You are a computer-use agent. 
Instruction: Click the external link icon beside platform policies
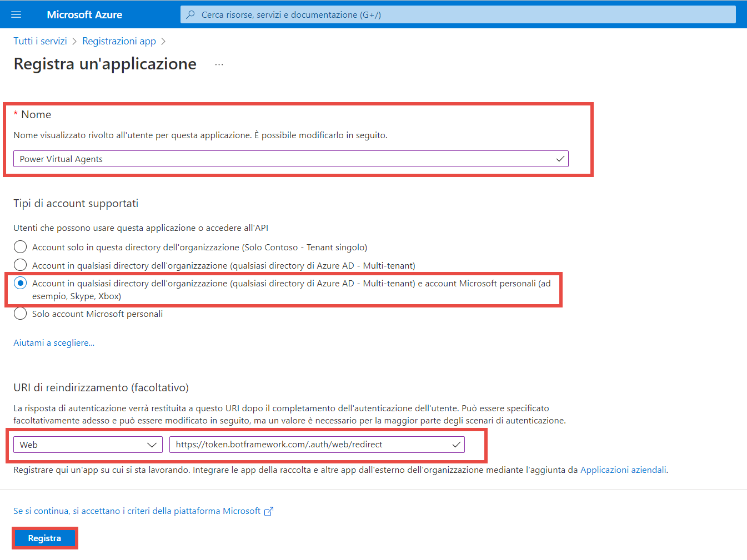tap(269, 511)
